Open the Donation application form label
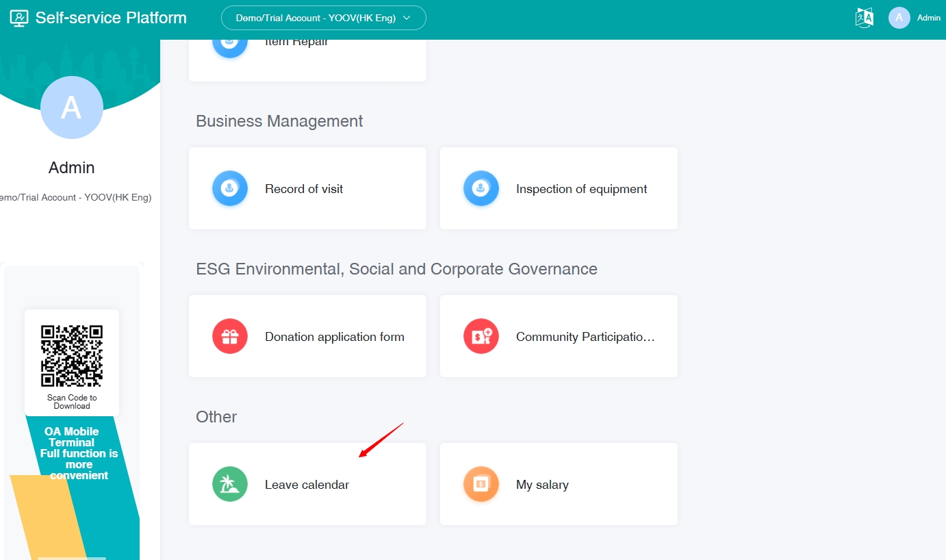Viewport: 946px width, 560px height. click(334, 337)
